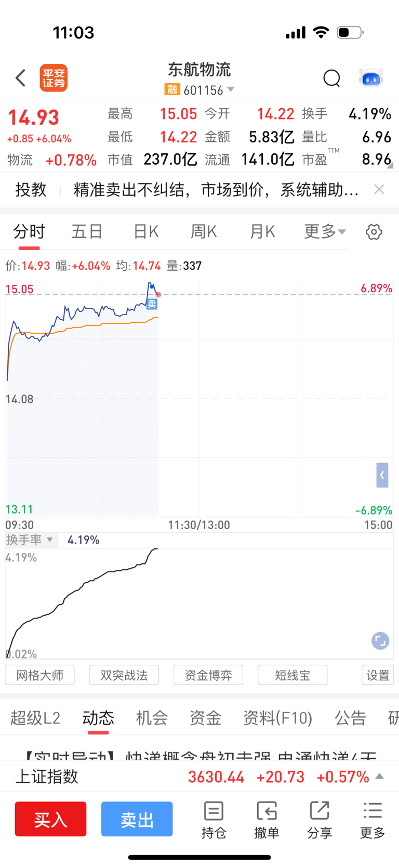Open chart settings gear icon
Viewport: 399px width, 868px height.
[374, 232]
